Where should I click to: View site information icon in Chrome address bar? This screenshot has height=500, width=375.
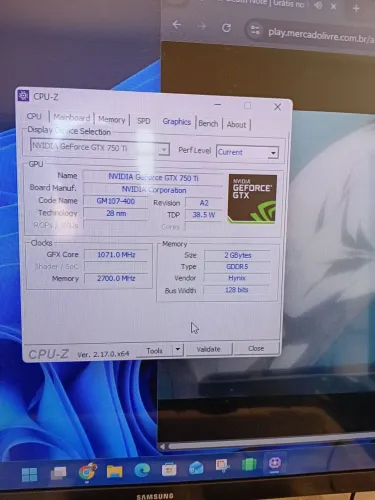(x=255, y=30)
